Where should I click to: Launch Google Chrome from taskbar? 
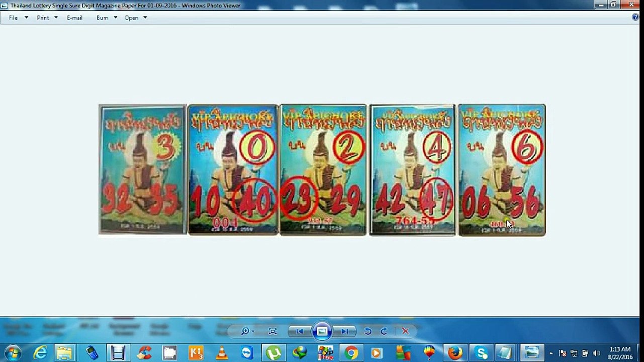click(351, 353)
